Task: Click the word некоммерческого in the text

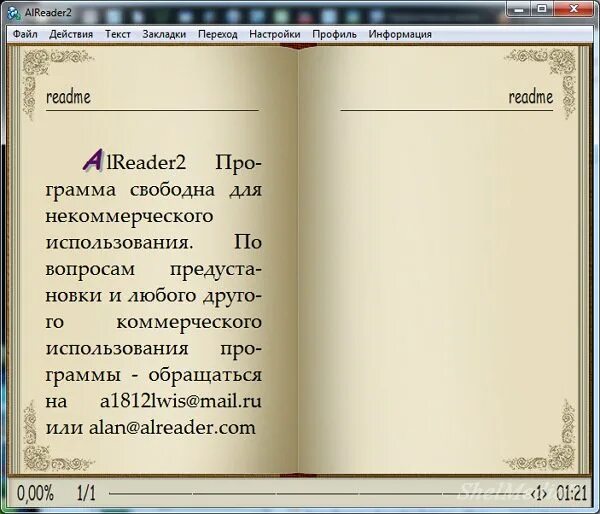Action: 129,217
